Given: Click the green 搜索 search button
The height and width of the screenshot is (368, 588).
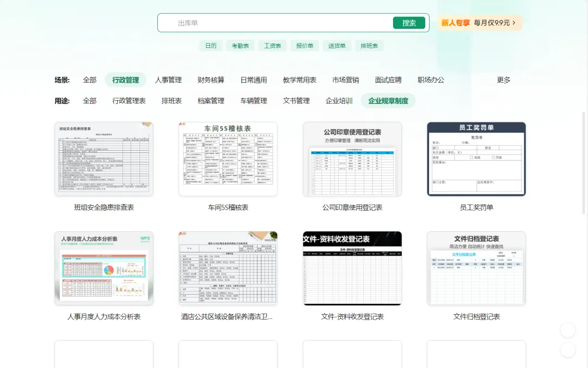Looking at the screenshot, I should pyautogui.click(x=409, y=23).
